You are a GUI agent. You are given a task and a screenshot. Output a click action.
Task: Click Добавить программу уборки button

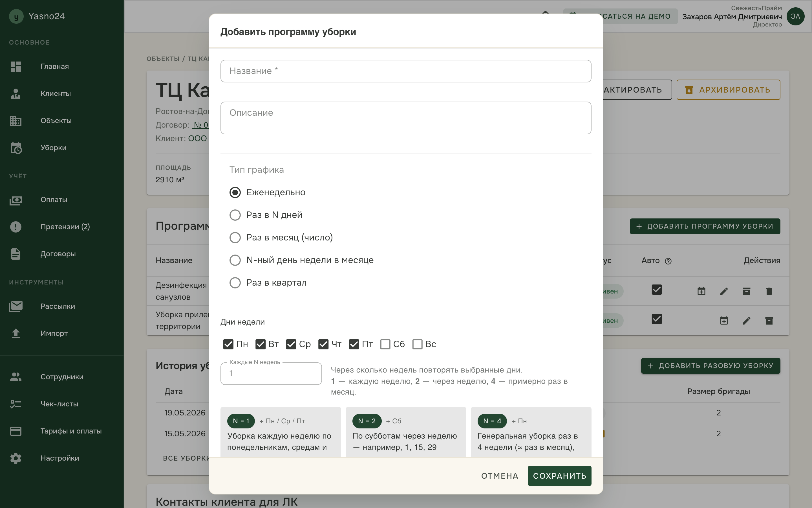705,226
